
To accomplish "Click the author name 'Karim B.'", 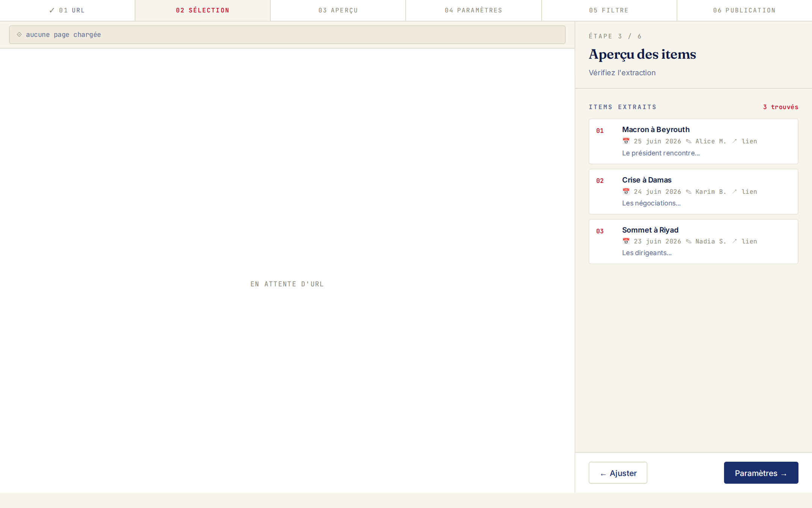I will [x=711, y=192].
